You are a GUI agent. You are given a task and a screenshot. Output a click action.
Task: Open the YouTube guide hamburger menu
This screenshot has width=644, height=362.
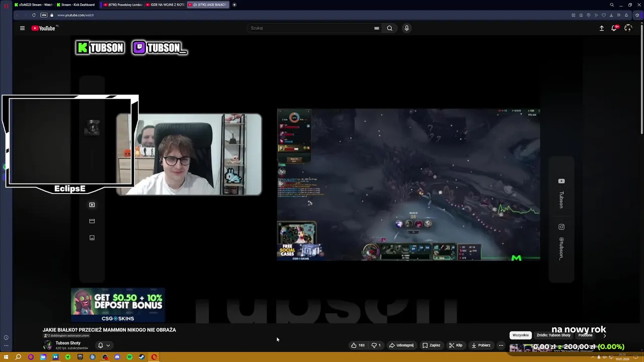(22, 28)
